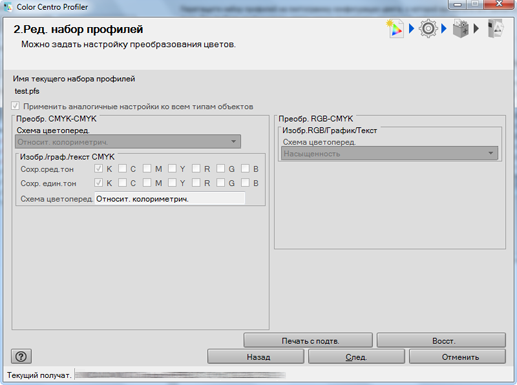Proceed with the След. button
517x385 pixels.
click(x=356, y=357)
